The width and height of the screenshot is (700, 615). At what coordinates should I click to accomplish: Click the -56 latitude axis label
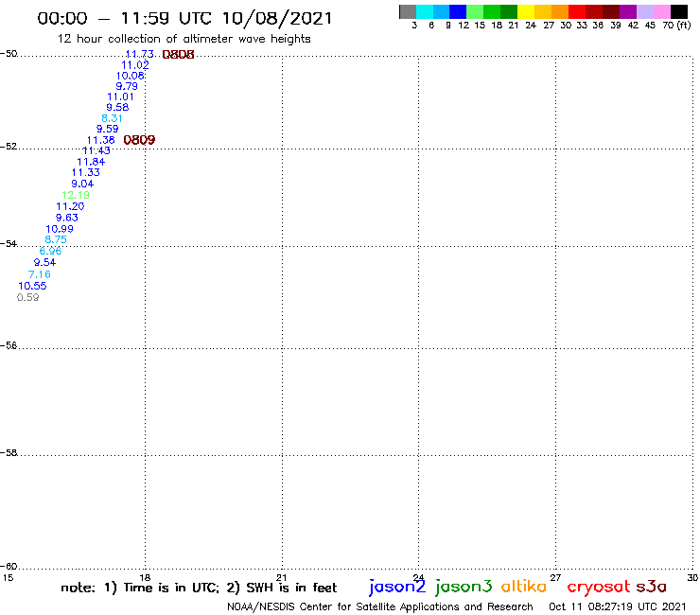[9, 345]
